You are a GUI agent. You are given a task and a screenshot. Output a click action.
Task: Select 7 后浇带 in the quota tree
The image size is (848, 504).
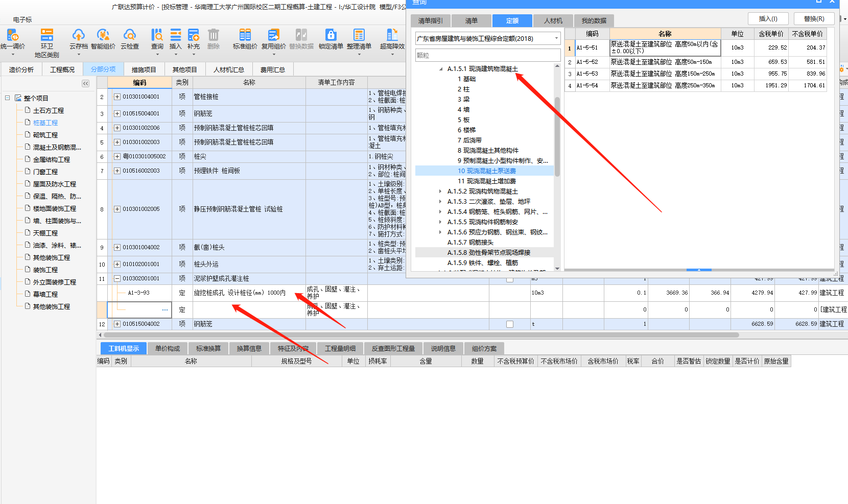[469, 140]
